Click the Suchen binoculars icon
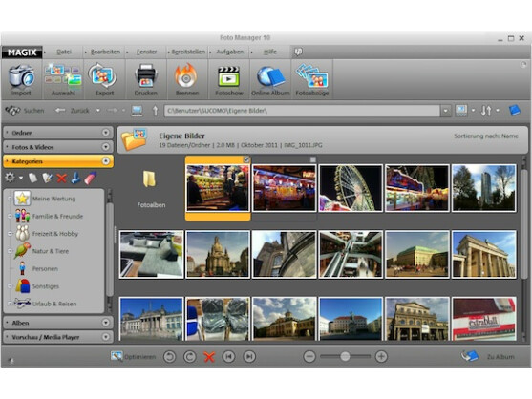Viewport: 532px width, 399px height. point(12,111)
